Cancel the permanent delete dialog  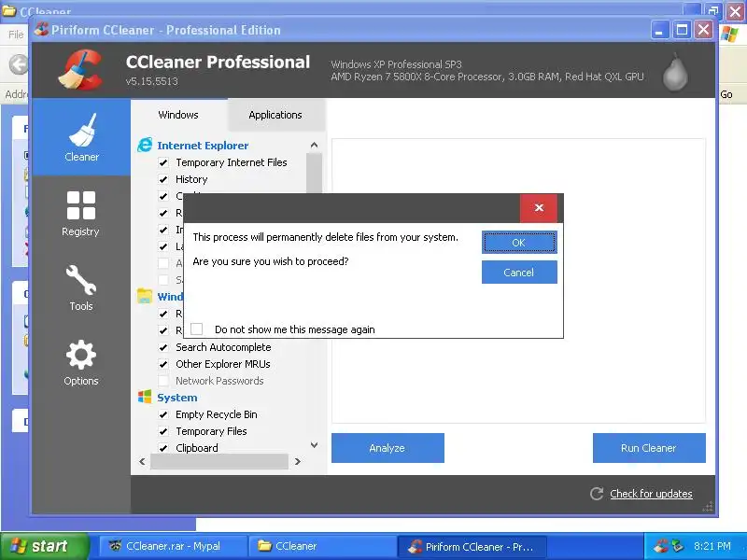point(519,273)
